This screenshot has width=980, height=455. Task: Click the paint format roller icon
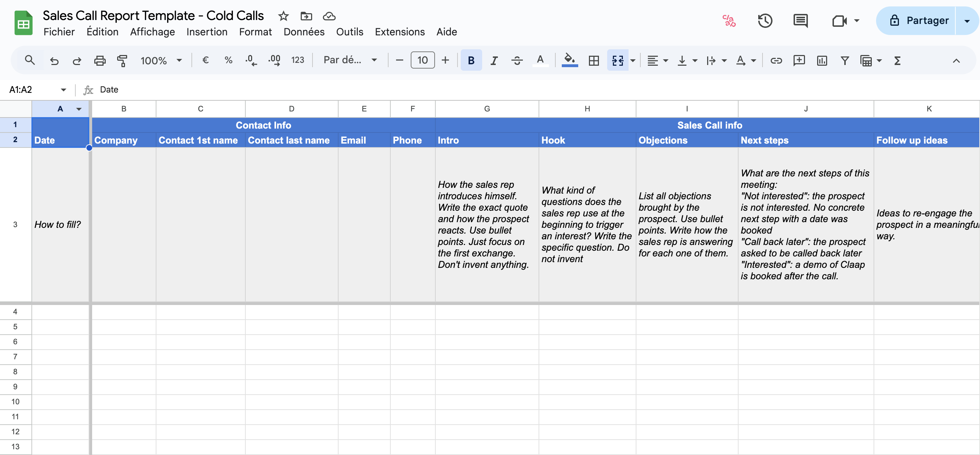[x=122, y=60]
